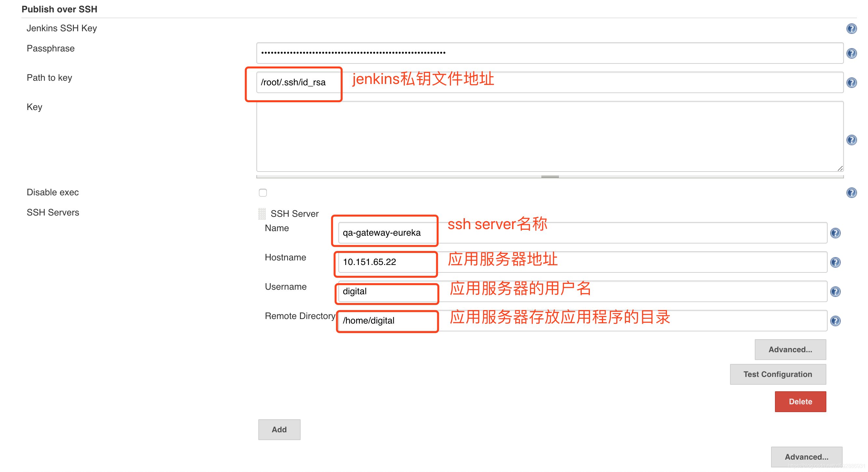
Task: Click the Key textarea resize bar
Action: (549, 177)
